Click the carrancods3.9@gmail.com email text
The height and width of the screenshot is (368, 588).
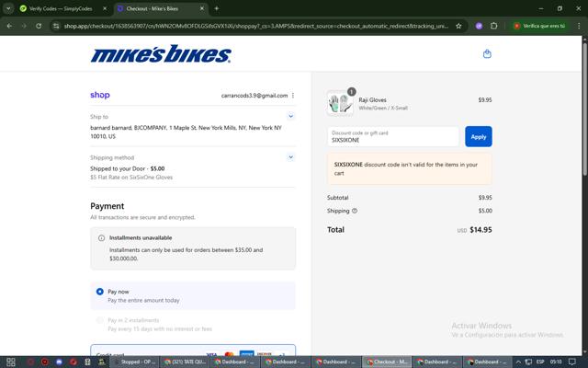[x=254, y=96]
